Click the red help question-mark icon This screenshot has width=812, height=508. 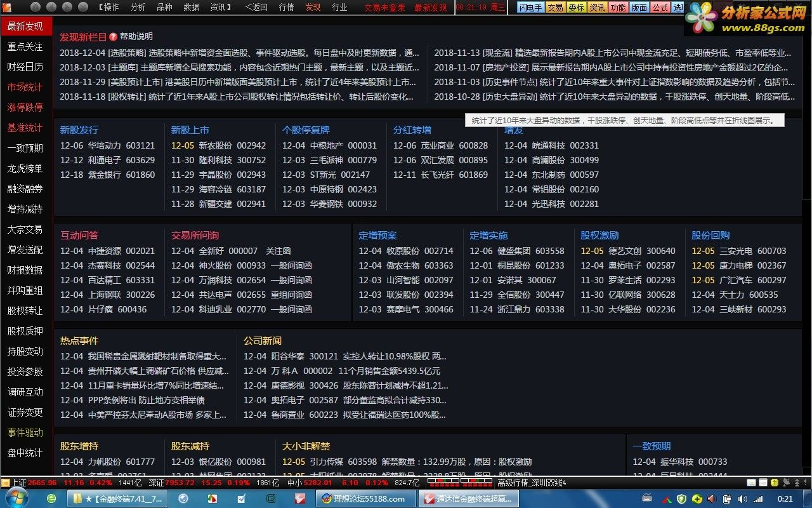click(113, 37)
